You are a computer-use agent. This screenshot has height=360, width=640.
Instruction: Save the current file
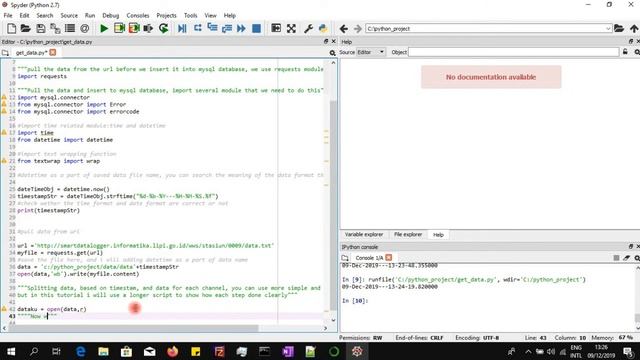40,28
